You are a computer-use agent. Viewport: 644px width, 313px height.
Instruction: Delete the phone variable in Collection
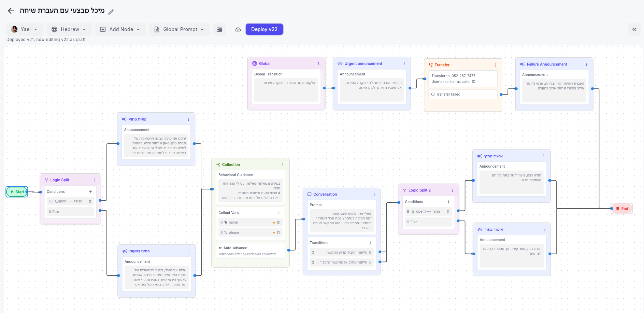coord(278,233)
